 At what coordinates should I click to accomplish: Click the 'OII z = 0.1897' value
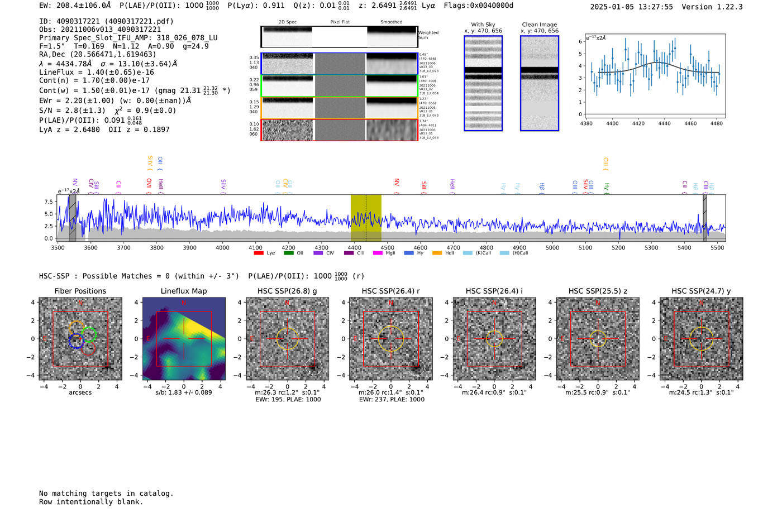point(139,130)
